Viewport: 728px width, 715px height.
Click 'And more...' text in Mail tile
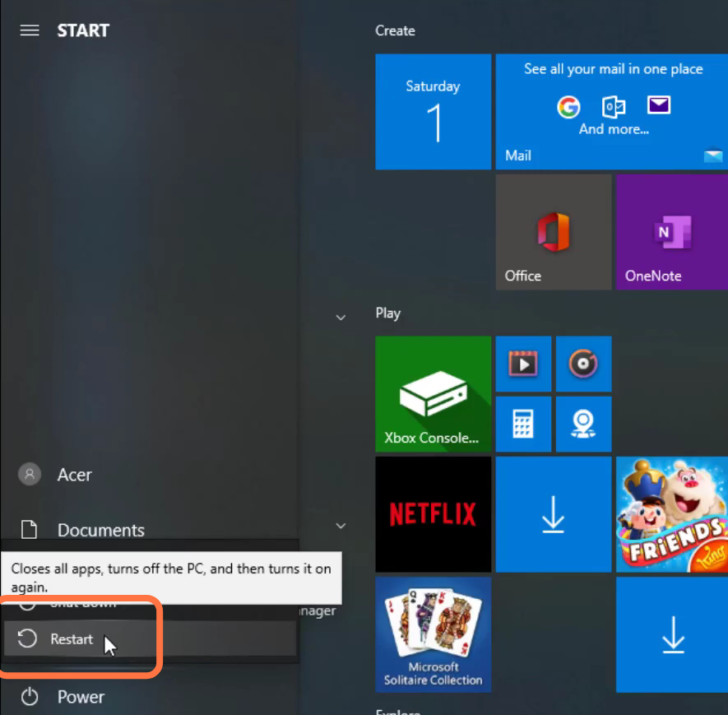coord(614,128)
